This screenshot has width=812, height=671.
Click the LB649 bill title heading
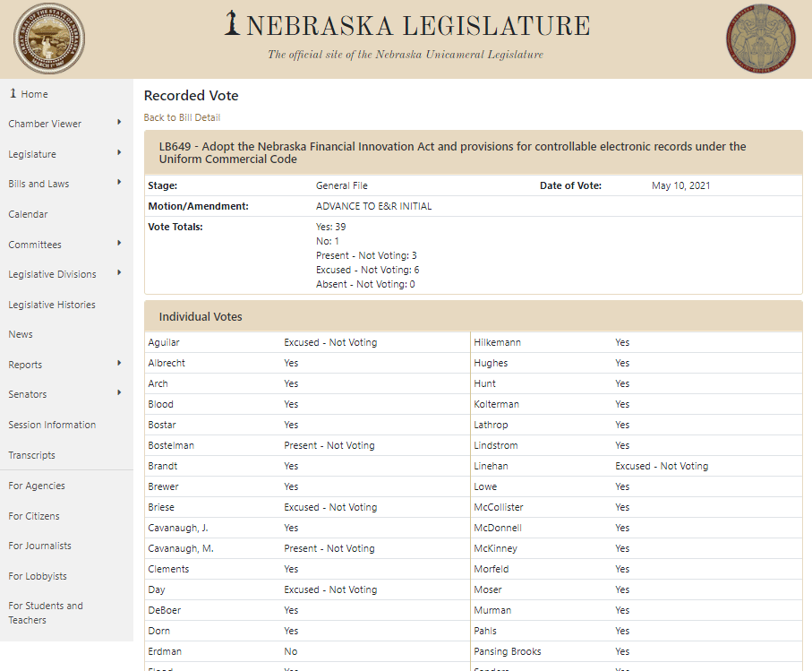click(x=452, y=153)
